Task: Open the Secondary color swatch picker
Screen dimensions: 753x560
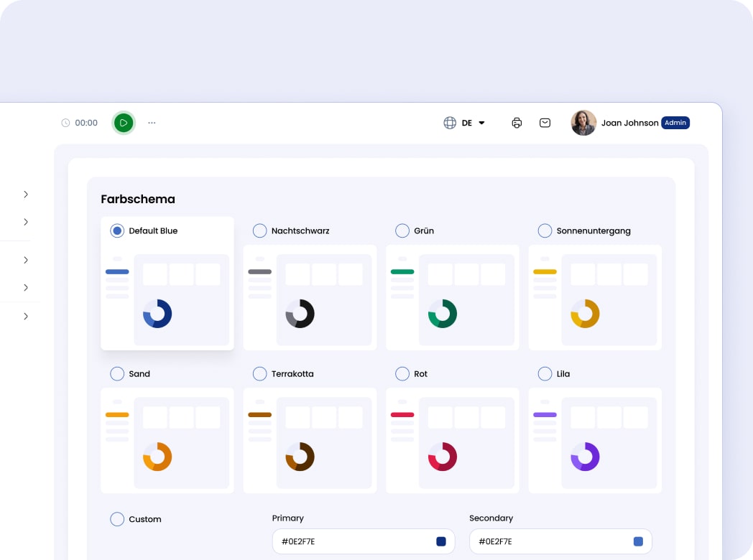Action: (x=638, y=541)
